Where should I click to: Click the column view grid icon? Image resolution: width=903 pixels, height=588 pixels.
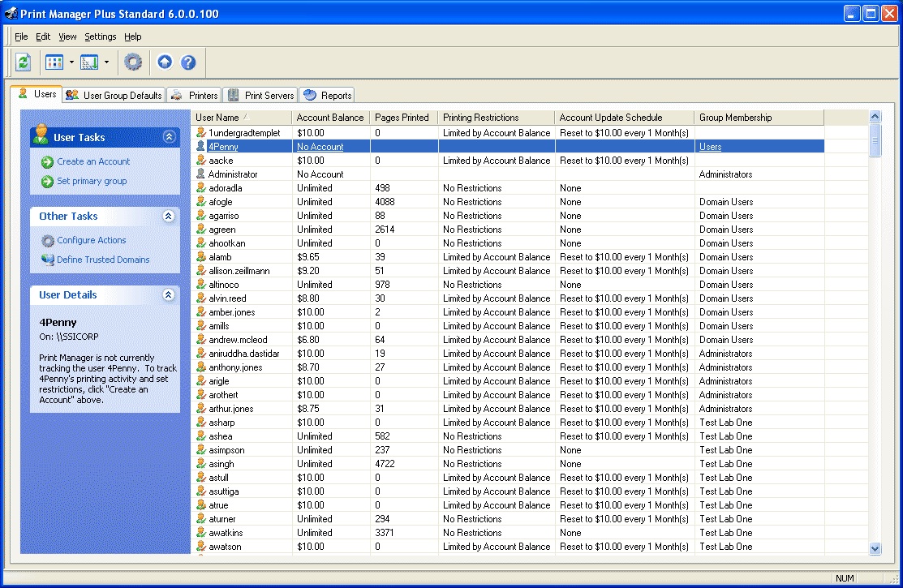pos(54,62)
